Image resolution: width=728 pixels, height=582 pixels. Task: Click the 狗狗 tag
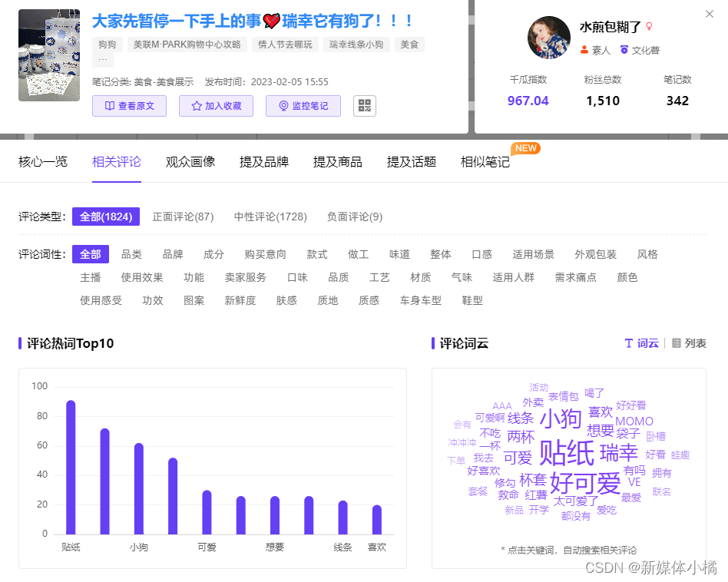tap(108, 45)
